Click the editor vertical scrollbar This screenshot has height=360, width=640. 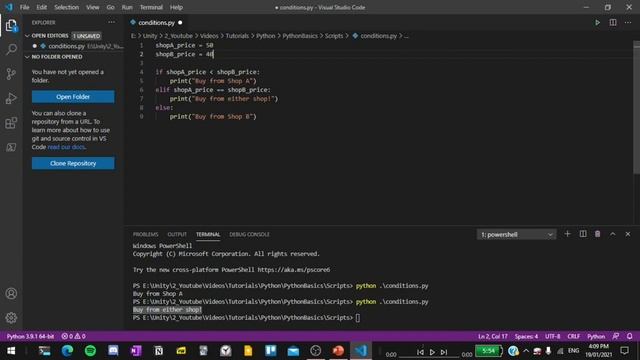[636, 108]
